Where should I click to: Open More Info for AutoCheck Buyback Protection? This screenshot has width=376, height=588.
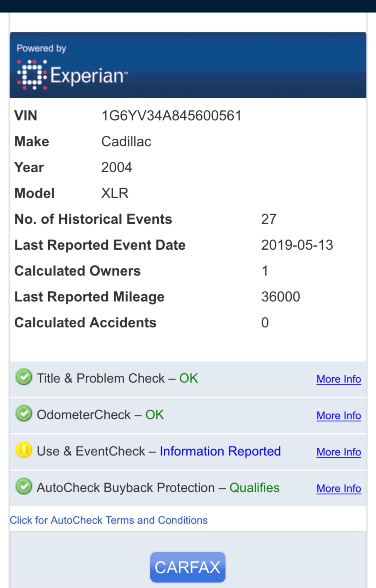[339, 488]
